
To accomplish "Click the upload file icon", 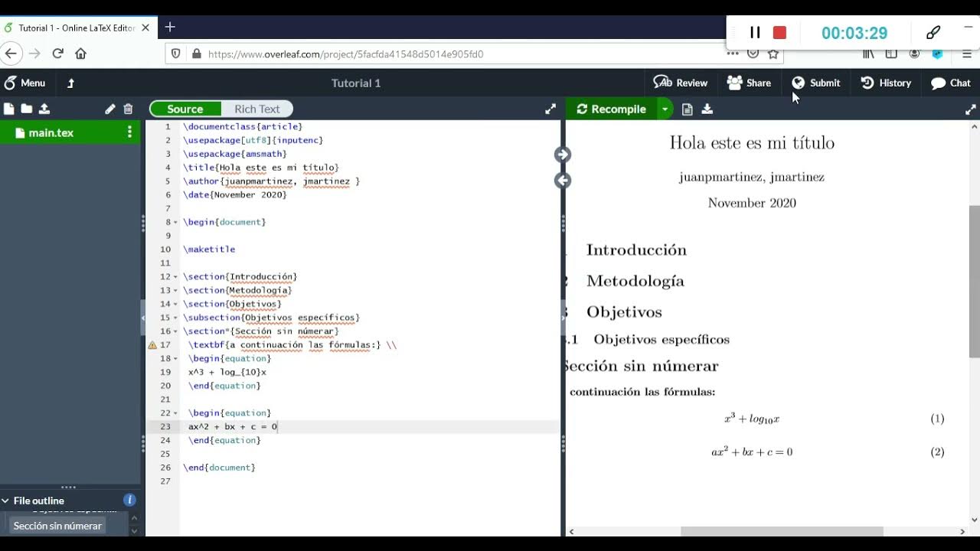I will click(x=44, y=109).
